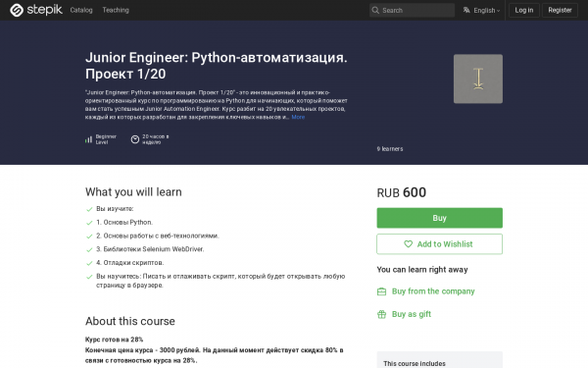
Task: Click the '1. Основы Python.' list item
Action: pyautogui.click(x=124, y=223)
